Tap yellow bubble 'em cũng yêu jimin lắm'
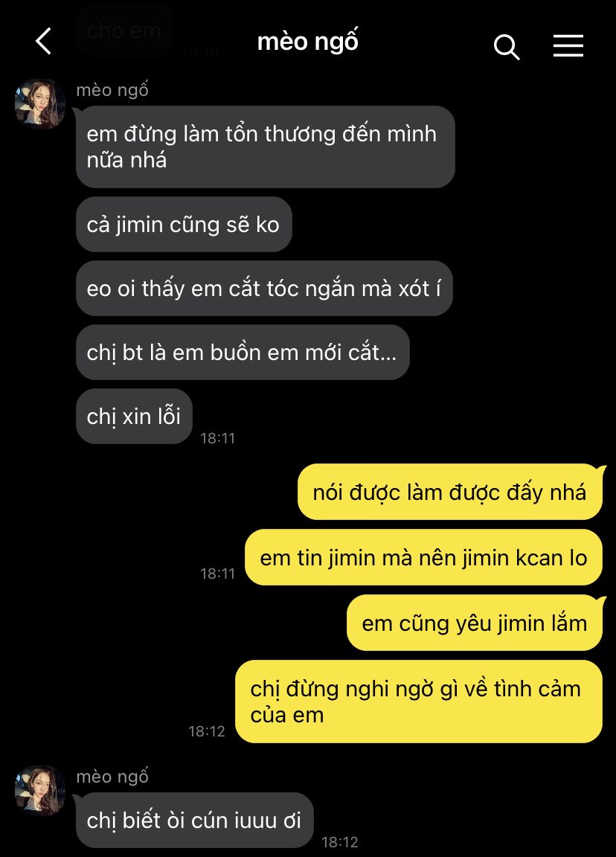 (x=475, y=623)
